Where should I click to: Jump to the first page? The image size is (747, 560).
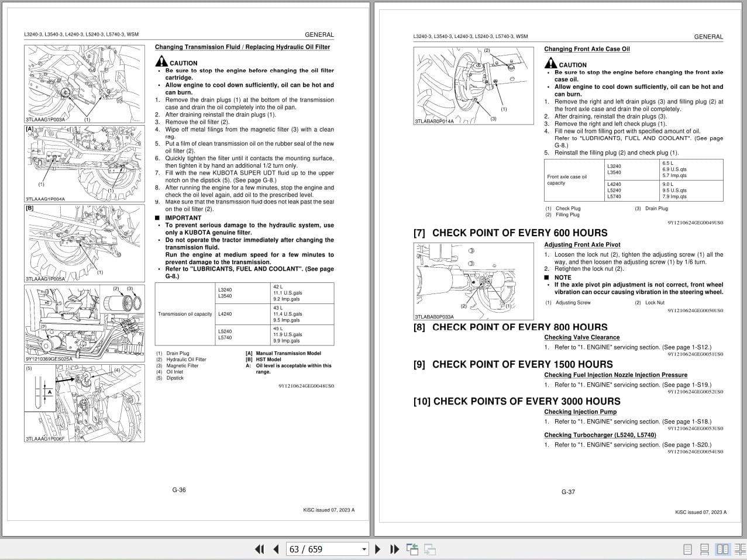(259, 549)
